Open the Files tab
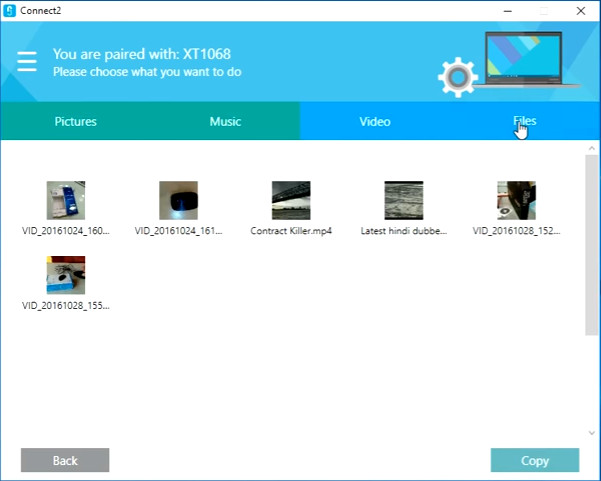 click(525, 121)
